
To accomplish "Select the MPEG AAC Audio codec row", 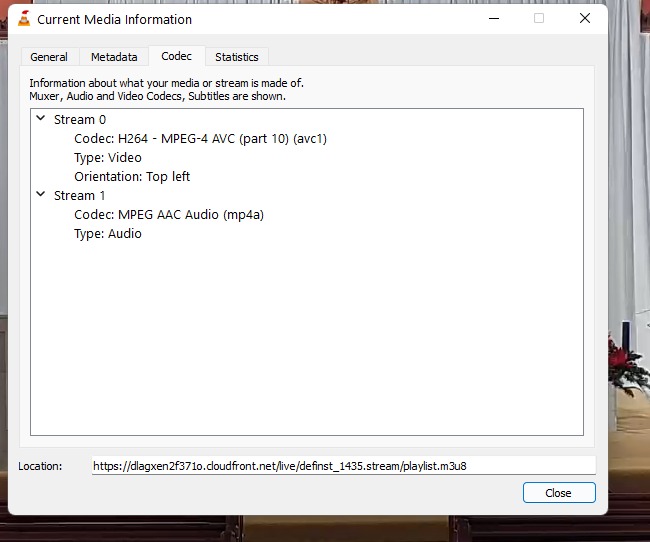I will (x=169, y=215).
